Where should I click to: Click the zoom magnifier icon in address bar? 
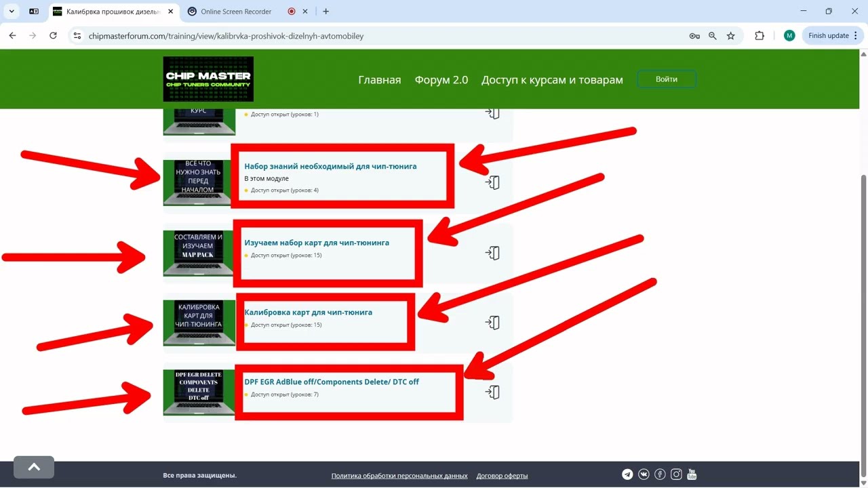point(713,36)
